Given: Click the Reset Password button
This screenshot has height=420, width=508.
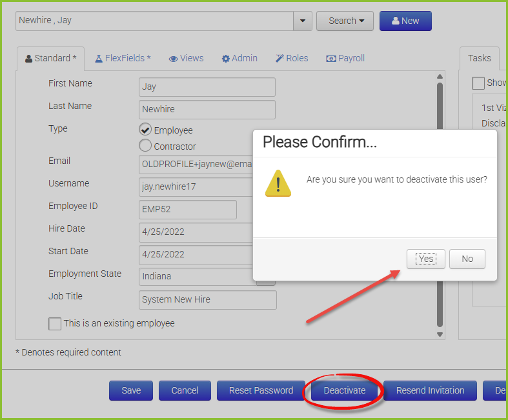Looking at the screenshot, I should click(261, 390).
